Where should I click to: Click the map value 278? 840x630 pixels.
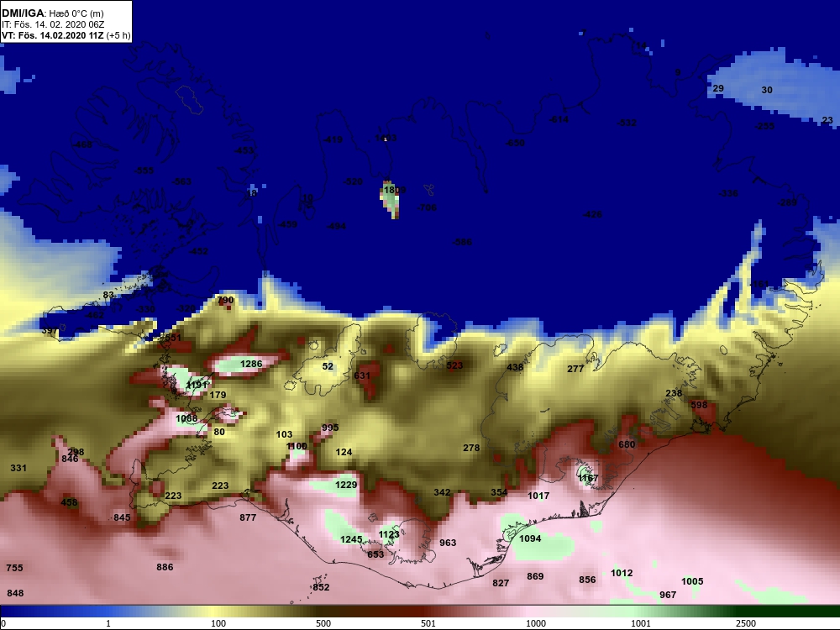[471, 448]
